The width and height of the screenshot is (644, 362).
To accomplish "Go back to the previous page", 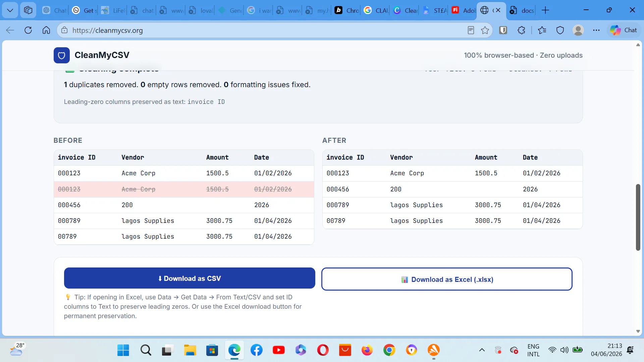I will (10, 30).
